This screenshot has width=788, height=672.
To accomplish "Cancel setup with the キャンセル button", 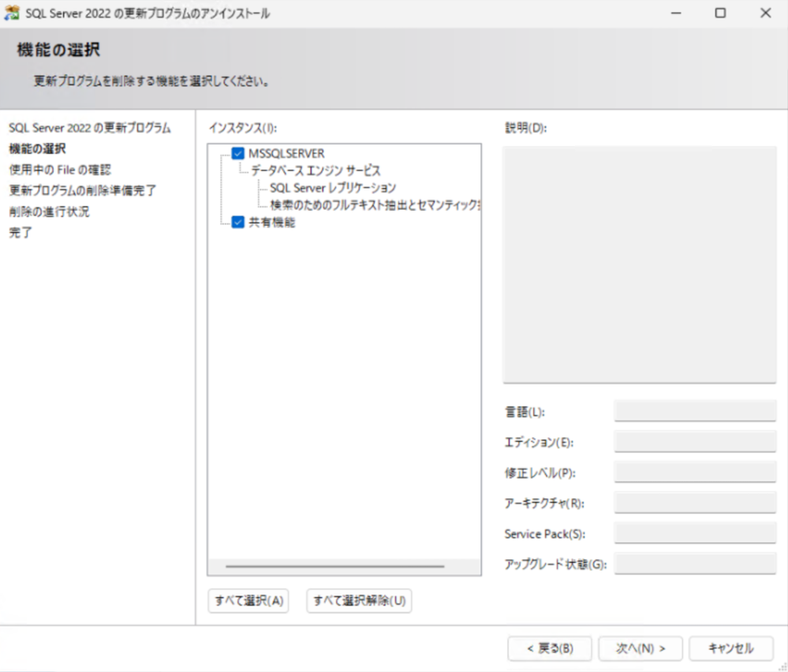I will pos(730,648).
